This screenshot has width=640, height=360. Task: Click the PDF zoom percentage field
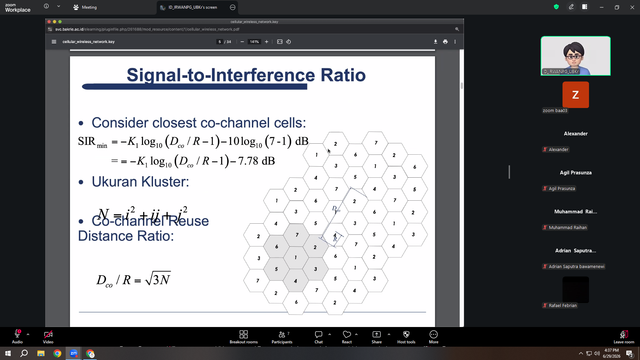pyautogui.click(x=254, y=42)
